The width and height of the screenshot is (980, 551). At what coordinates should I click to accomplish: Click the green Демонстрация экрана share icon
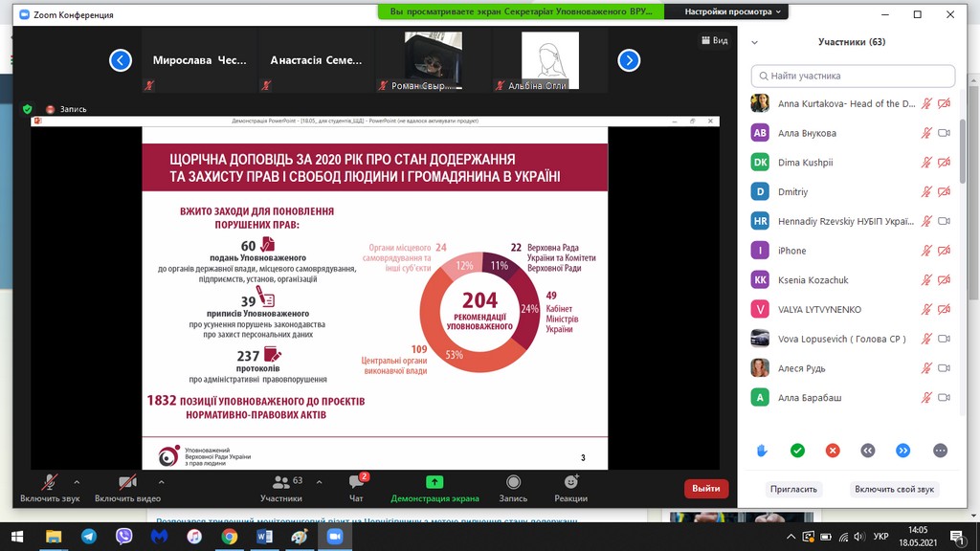434,482
